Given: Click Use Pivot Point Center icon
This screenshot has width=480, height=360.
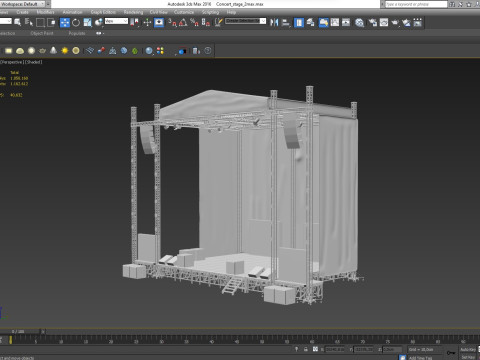Looking at the screenshot, I should tap(134, 22).
